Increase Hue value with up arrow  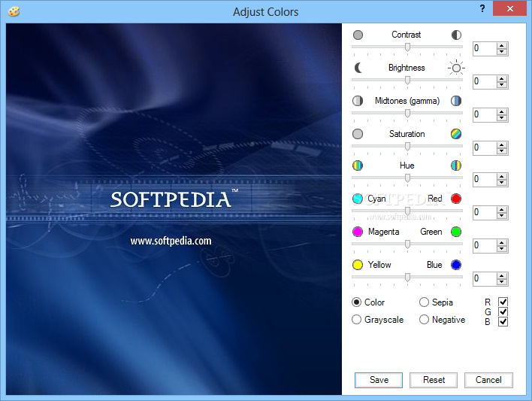[x=502, y=176]
